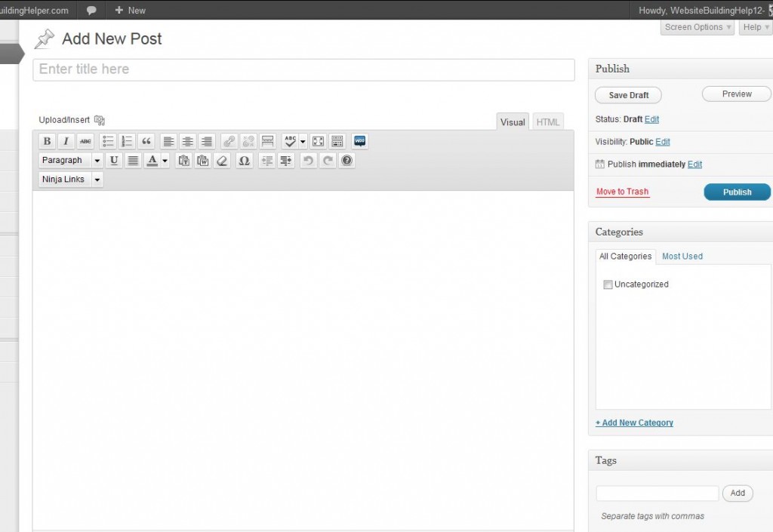
Task: Underline the selected text
Action: (114, 161)
